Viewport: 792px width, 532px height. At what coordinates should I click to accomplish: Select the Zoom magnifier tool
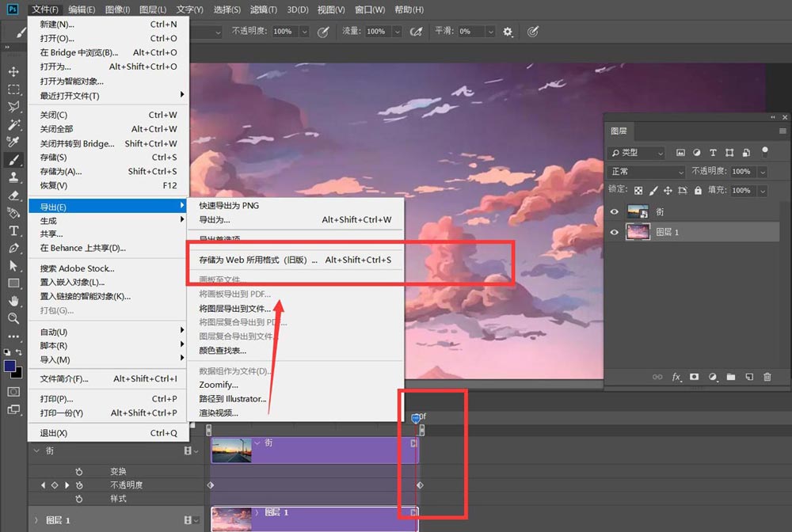pyautogui.click(x=13, y=318)
